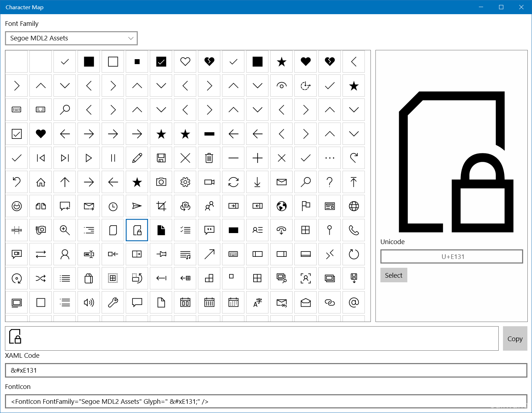Select the floppy disk save glyph

[161, 158]
